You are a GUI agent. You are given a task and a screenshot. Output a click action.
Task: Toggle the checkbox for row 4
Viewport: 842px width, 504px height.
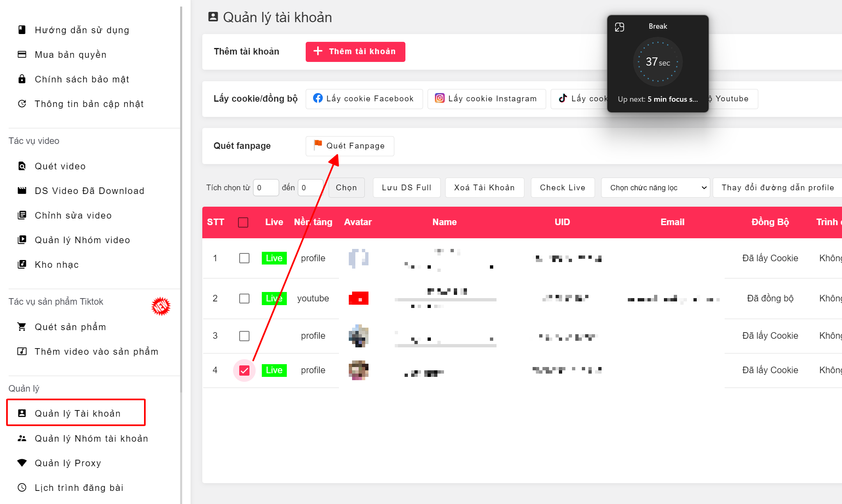244,370
